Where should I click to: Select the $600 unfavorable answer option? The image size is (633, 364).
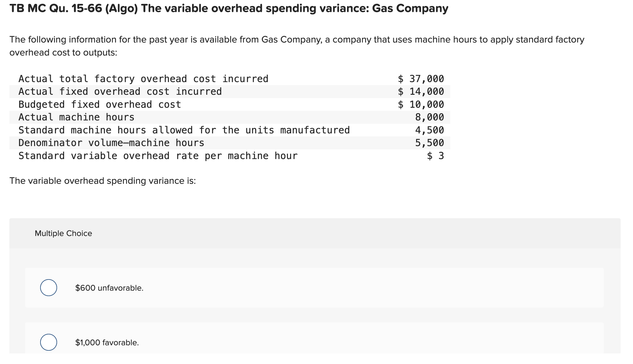click(x=108, y=288)
